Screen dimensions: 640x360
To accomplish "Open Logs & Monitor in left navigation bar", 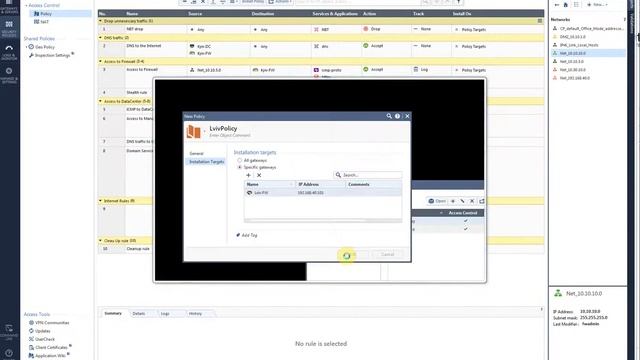I will pos(9,53).
